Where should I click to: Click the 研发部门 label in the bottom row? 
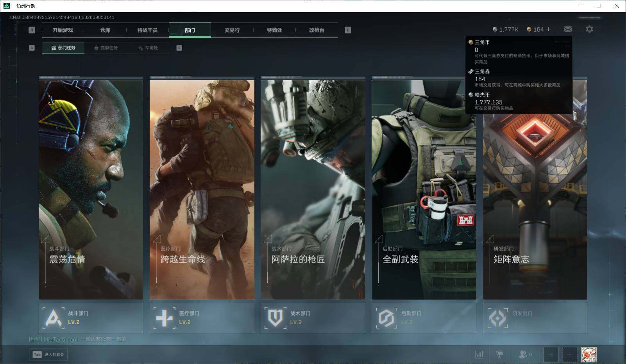click(x=522, y=313)
